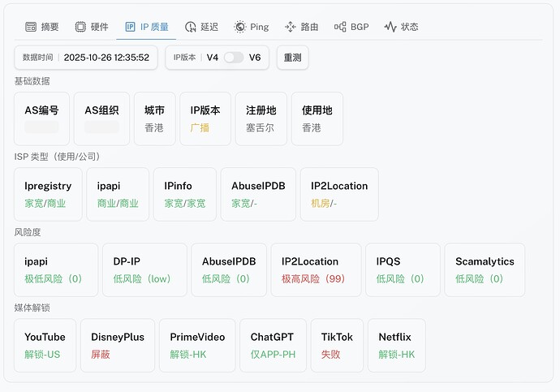Click the 摘要 summary tab icon
Viewport: 560px width, 392px height.
click(x=31, y=27)
